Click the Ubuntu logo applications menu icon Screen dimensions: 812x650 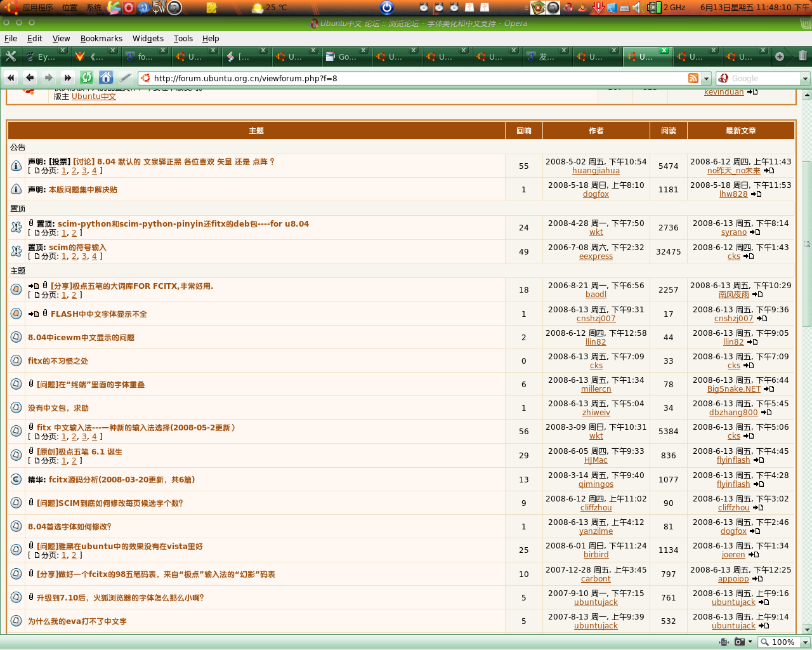coord(11,8)
